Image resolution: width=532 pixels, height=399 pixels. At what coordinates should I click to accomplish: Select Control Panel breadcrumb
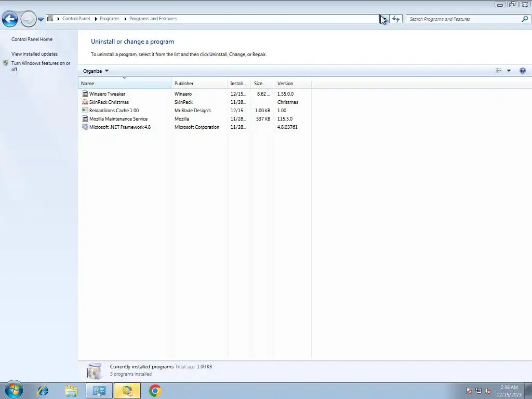coord(76,19)
